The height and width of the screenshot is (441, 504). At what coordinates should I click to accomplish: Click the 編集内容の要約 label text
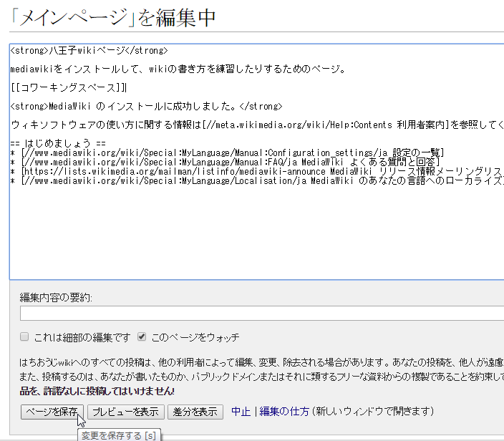point(56,298)
